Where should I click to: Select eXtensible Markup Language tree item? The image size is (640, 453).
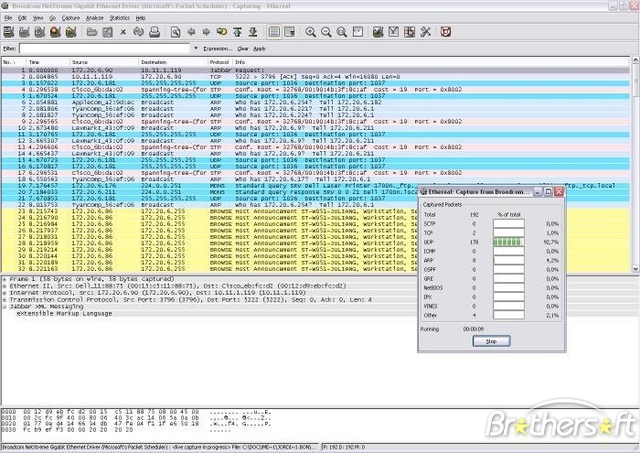pyautogui.click(x=64, y=313)
